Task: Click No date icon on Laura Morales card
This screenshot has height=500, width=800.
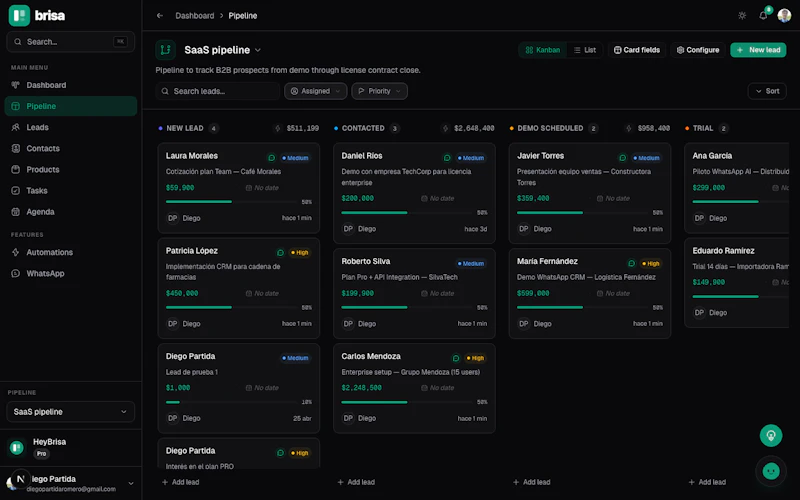Action: [249, 188]
